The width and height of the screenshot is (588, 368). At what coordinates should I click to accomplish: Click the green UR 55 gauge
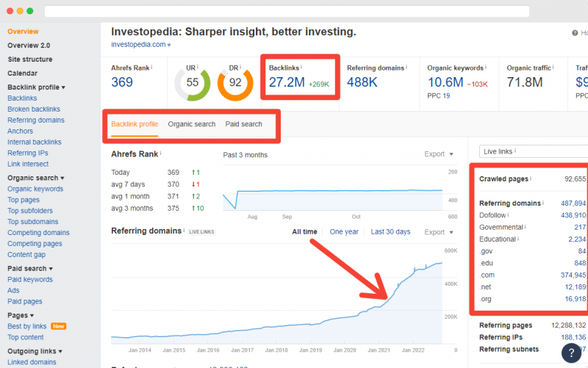[x=193, y=83]
